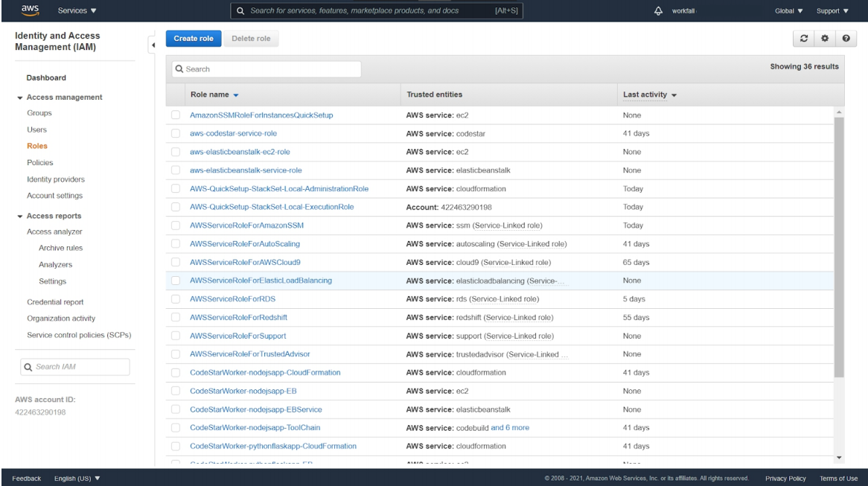Collapse the IAM side navigation panel

click(153, 45)
